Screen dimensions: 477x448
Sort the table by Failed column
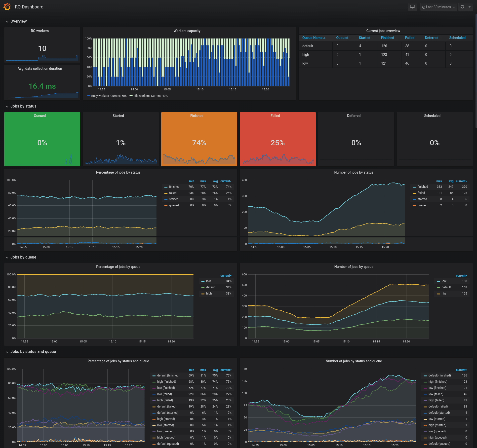(x=409, y=38)
